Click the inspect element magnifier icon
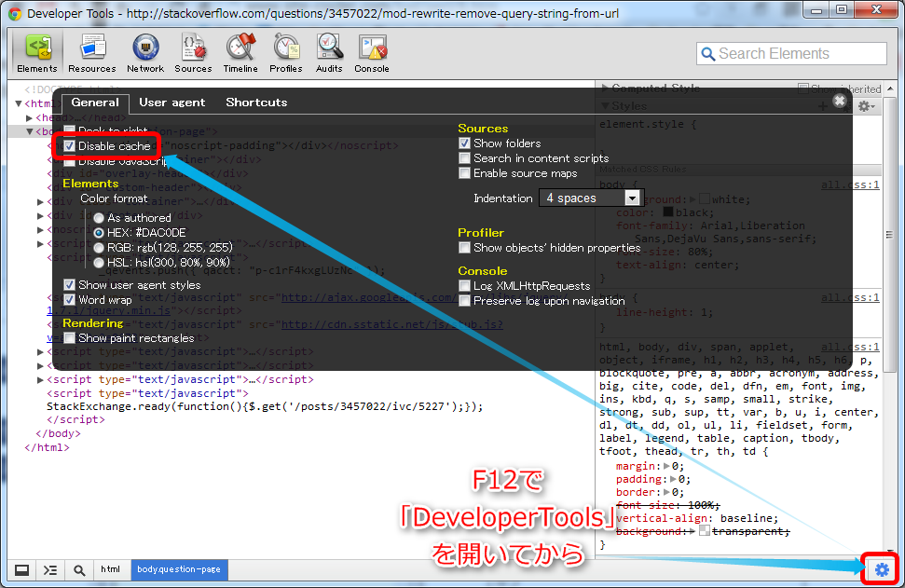 79,570
